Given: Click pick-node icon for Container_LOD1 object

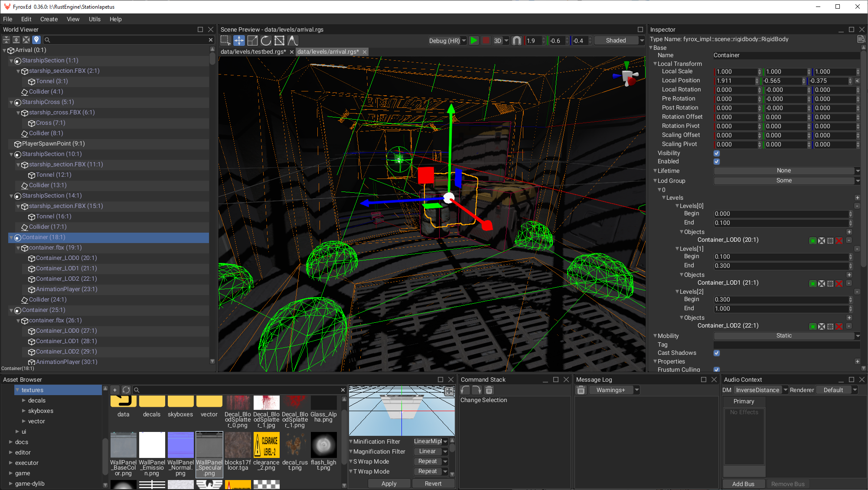Looking at the screenshot, I should click(830, 283).
